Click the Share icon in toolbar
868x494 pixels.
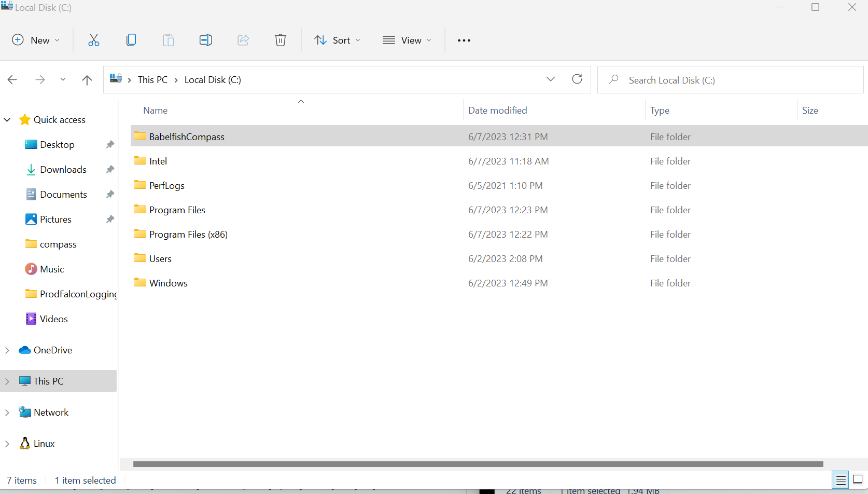click(x=243, y=40)
